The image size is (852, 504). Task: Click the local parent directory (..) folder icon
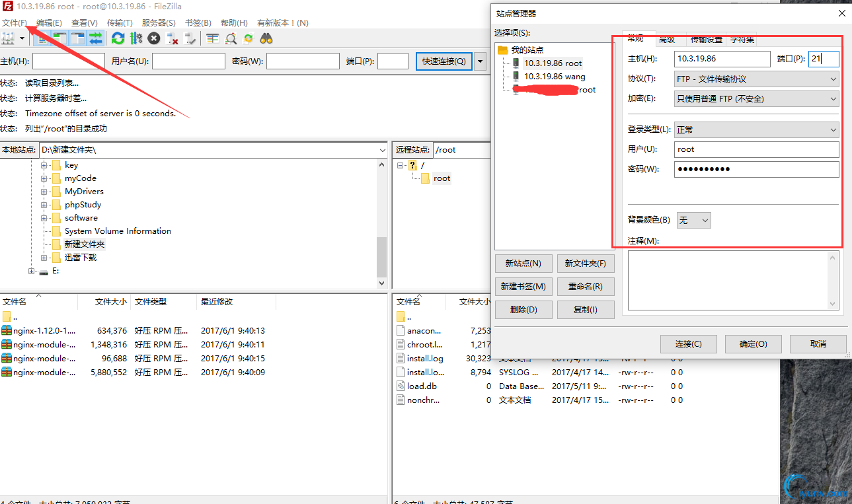[7, 316]
